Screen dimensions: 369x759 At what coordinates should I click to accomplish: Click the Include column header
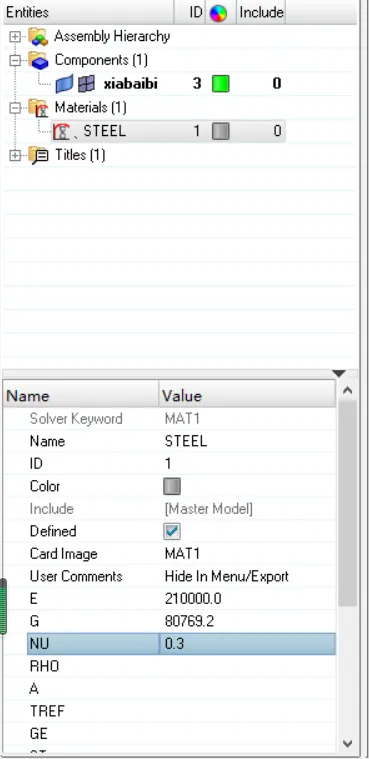261,13
